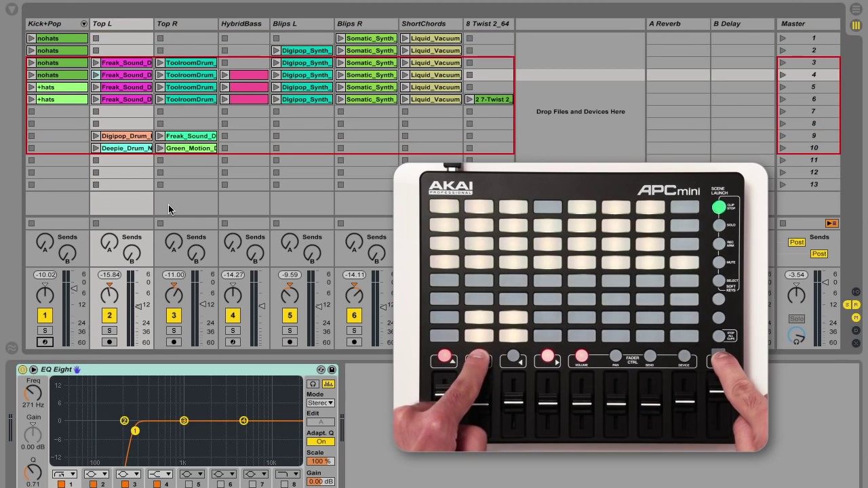Deactivate track 1 with its activator
Screen dimensions: 868x488
[x=45, y=315]
